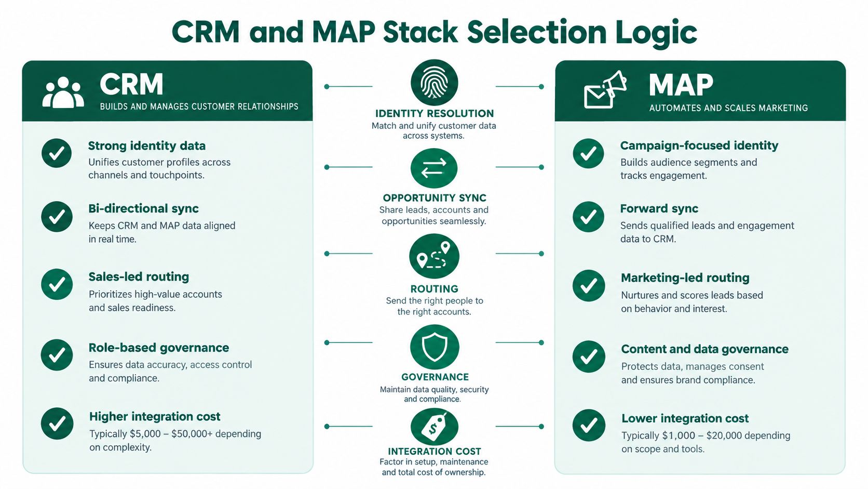Click the main title CRM and MAP Stack Selection Logic
868x489 pixels.
tap(434, 32)
